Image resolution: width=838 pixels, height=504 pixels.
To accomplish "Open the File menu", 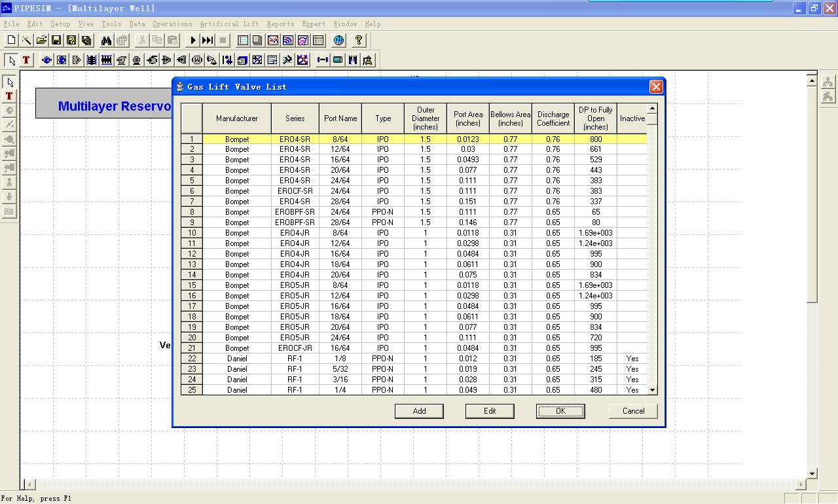I will (11, 24).
